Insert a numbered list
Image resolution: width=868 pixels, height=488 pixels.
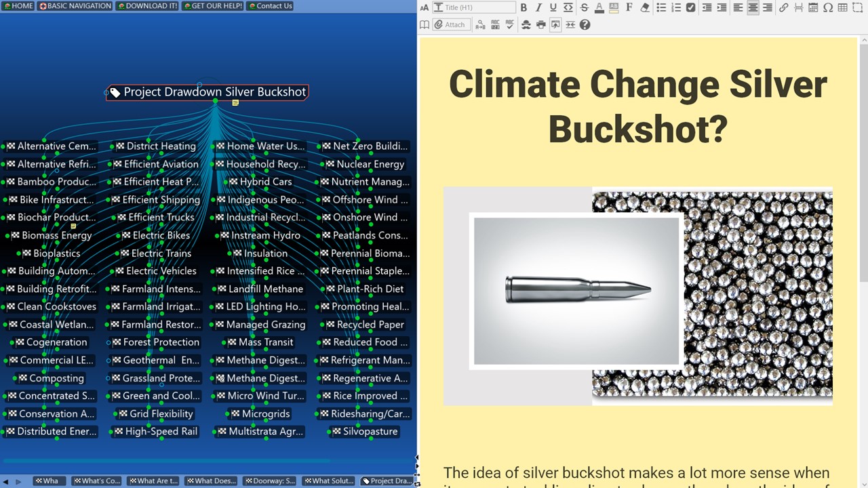click(676, 7)
